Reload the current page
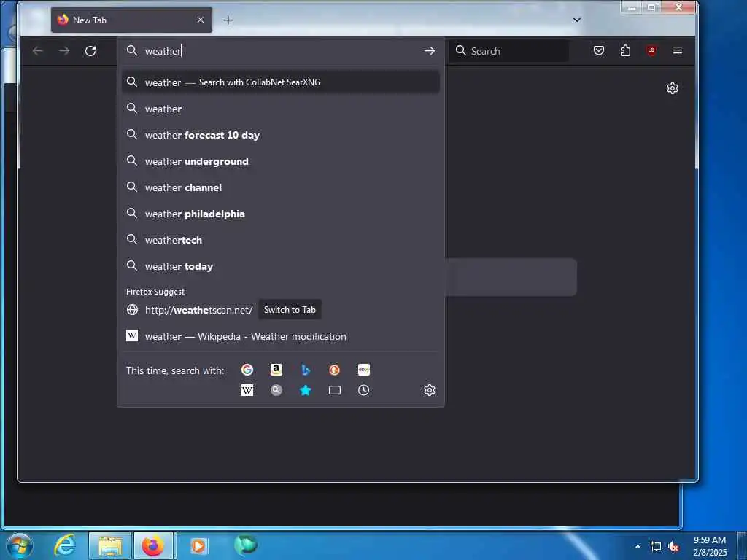The width and height of the screenshot is (747, 560). pos(90,51)
